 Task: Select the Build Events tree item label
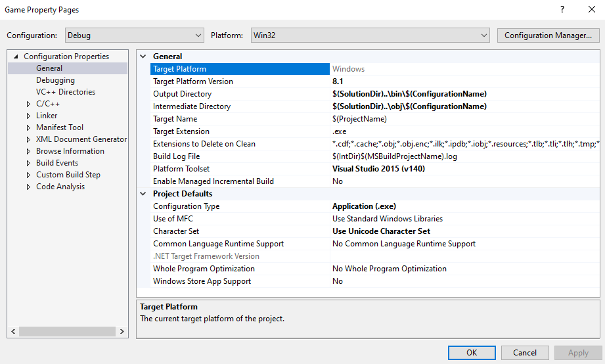tap(57, 163)
